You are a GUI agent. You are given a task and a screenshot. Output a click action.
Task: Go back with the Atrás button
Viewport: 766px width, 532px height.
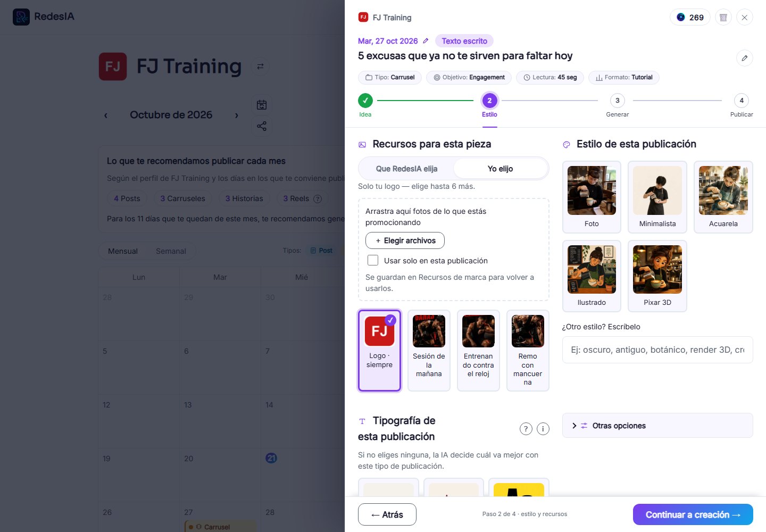pyautogui.click(x=387, y=514)
